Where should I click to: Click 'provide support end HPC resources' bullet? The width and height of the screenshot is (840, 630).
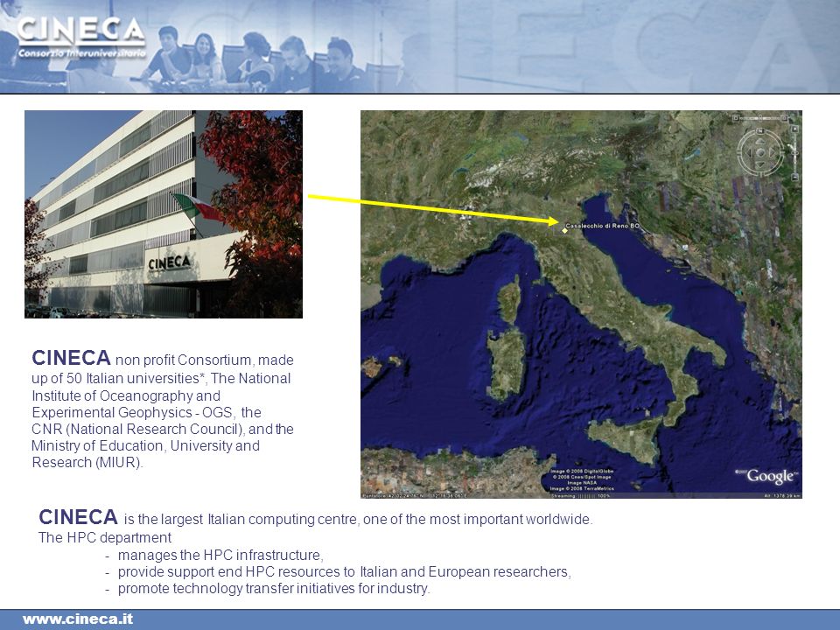[344, 571]
